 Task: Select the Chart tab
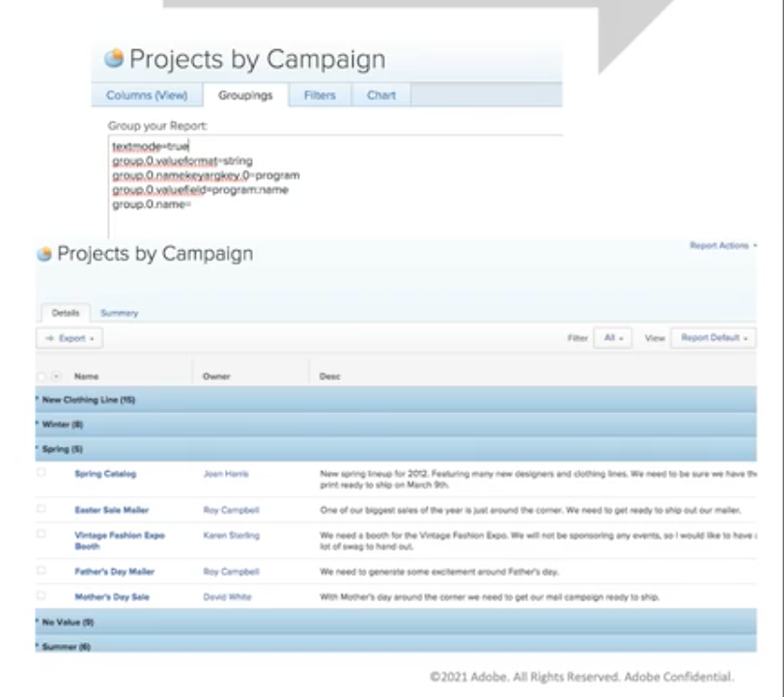tap(380, 96)
